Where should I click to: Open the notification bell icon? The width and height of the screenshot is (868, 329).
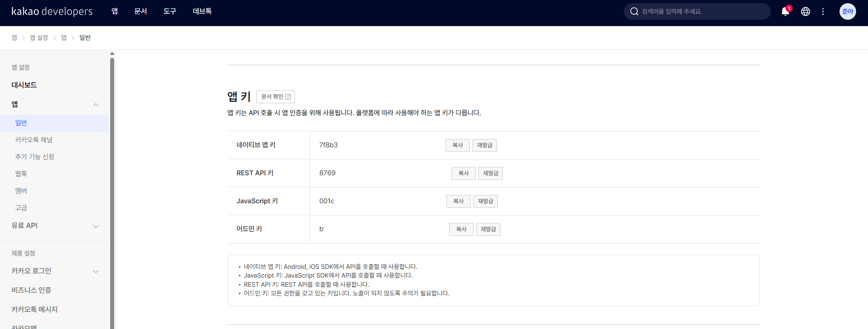point(785,11)
